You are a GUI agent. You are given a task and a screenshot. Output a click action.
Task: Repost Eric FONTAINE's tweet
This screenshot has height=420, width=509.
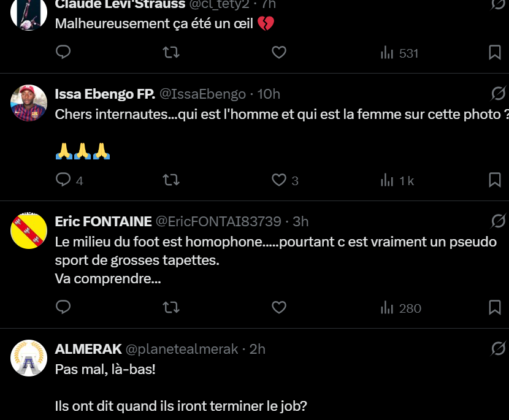171,308
